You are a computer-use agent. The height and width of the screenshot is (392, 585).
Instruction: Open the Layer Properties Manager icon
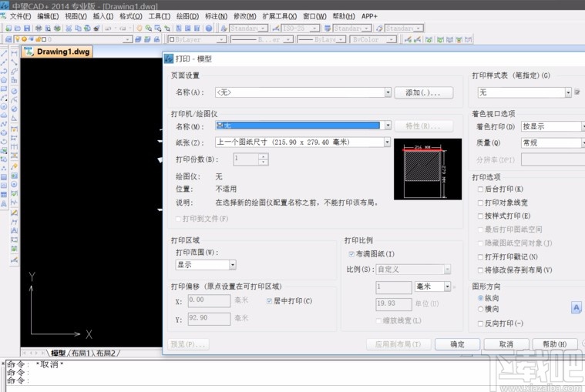pos(8,39)
